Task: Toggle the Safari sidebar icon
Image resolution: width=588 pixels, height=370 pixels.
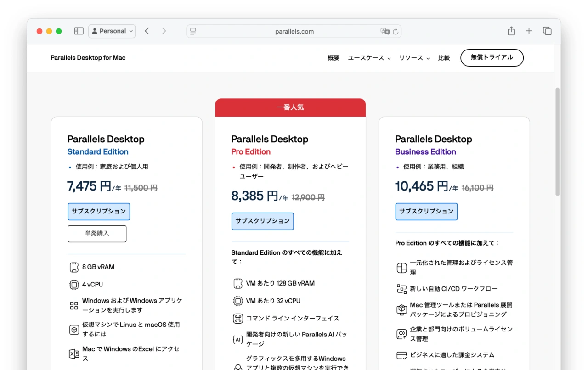Action: [79, 31]
